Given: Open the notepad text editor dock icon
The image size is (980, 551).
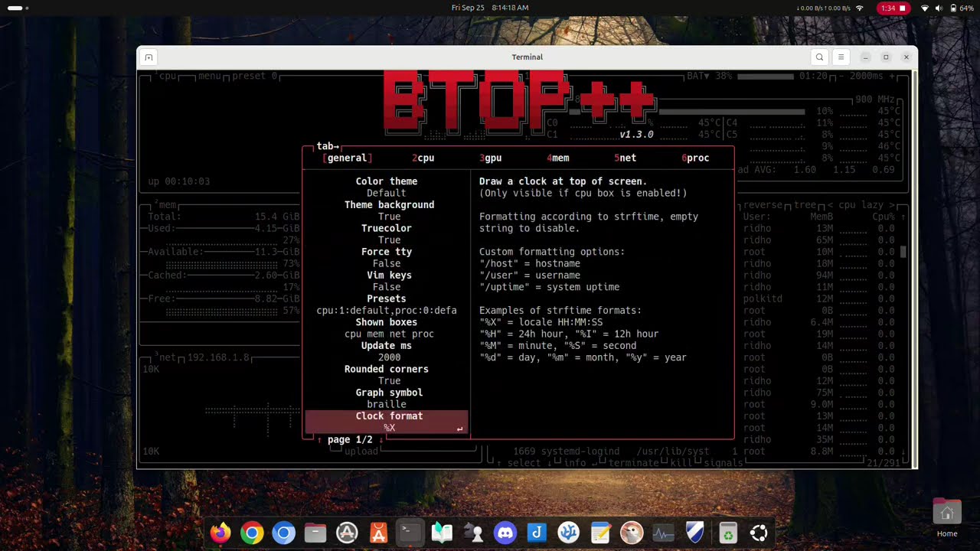Looking at the screenshot, I should click(600, 533).
